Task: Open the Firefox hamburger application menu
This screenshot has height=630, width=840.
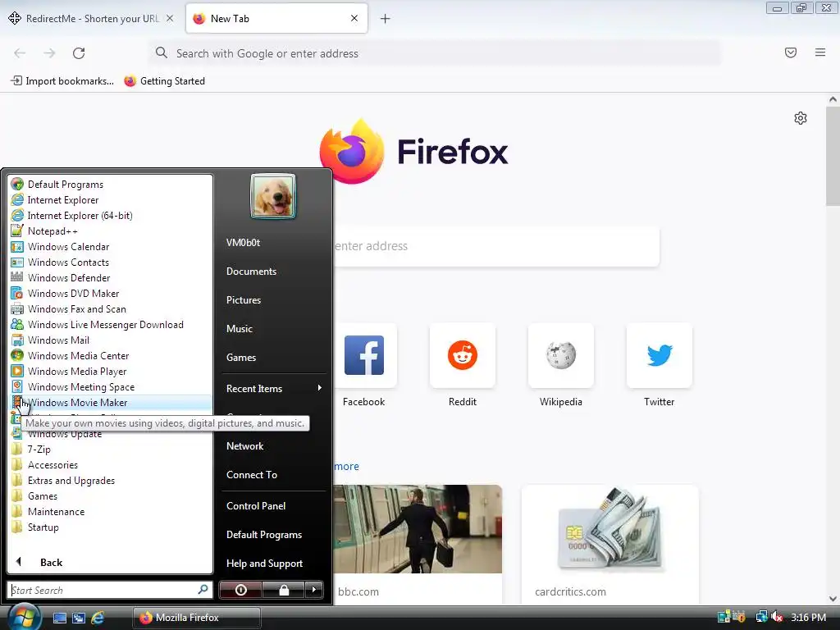Action: [x=820, y=52]
